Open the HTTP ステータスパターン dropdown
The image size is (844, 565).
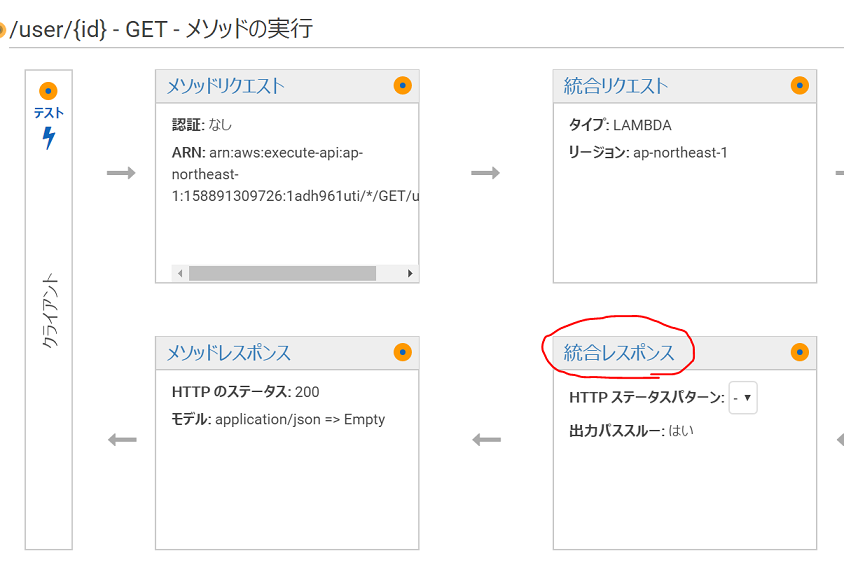tap(743, 398)
